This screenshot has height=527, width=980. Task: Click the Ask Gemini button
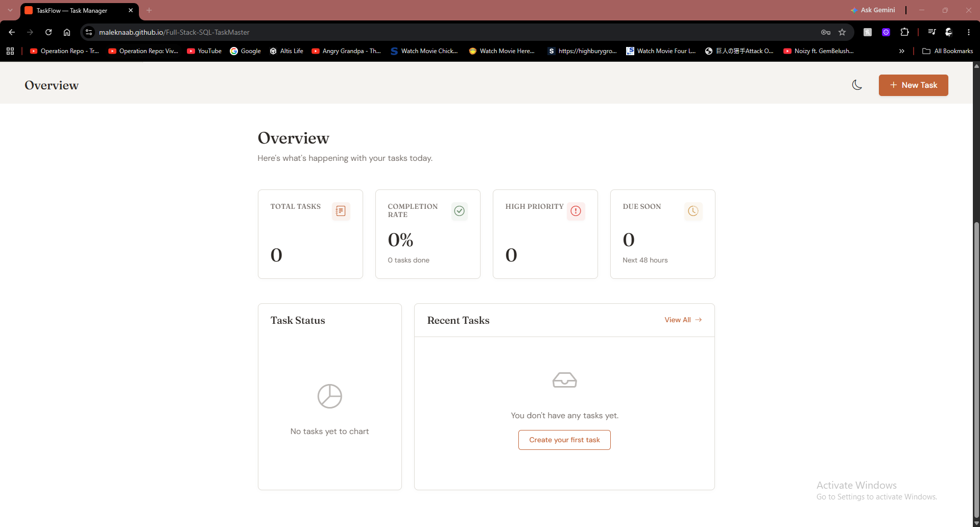[873, 10]
